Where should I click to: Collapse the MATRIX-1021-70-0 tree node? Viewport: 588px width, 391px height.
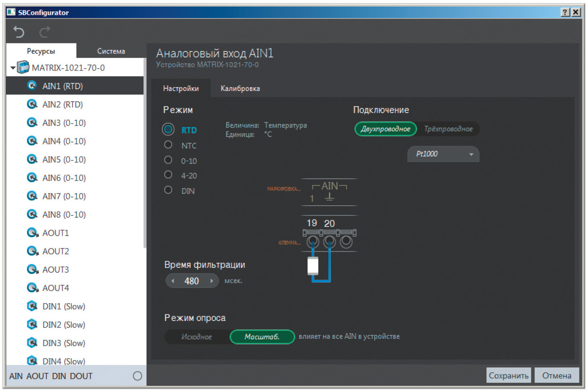(13, 68)
